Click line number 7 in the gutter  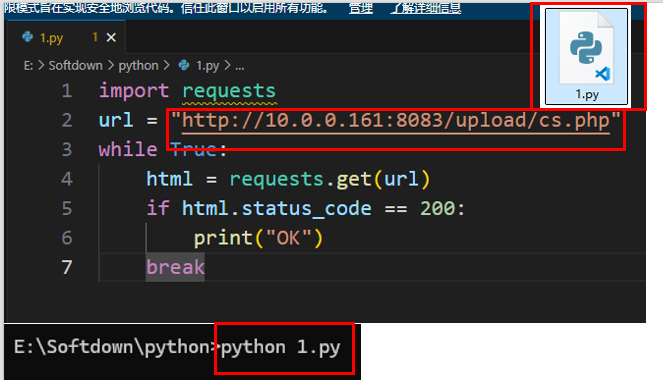pos(67,267)
